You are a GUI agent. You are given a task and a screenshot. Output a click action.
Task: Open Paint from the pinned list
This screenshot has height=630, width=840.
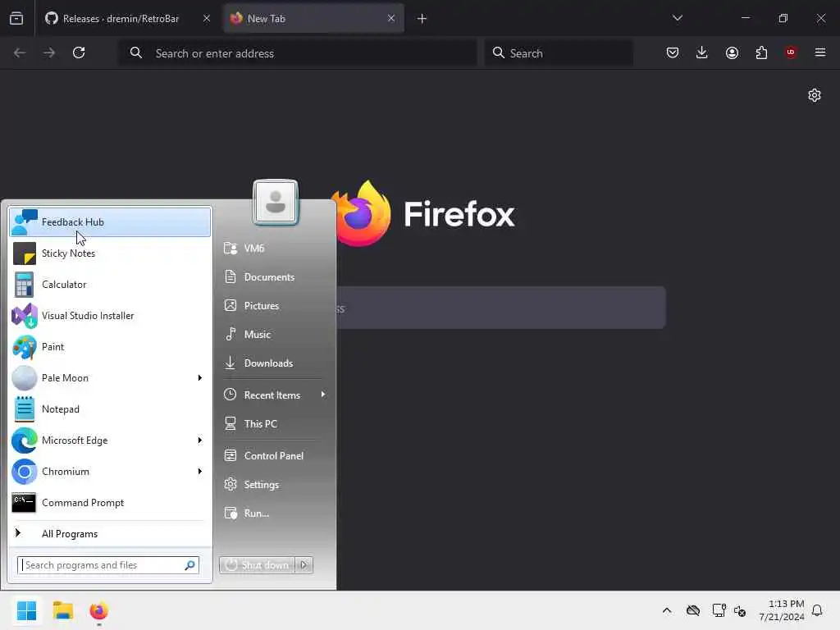[110, 347]
